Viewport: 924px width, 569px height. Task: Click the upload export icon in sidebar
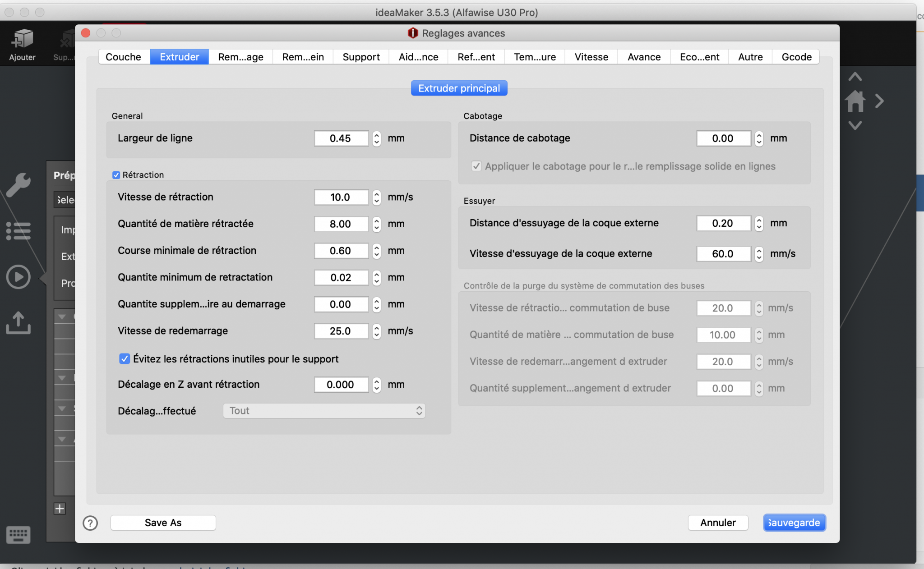click(x=18, y=323)
